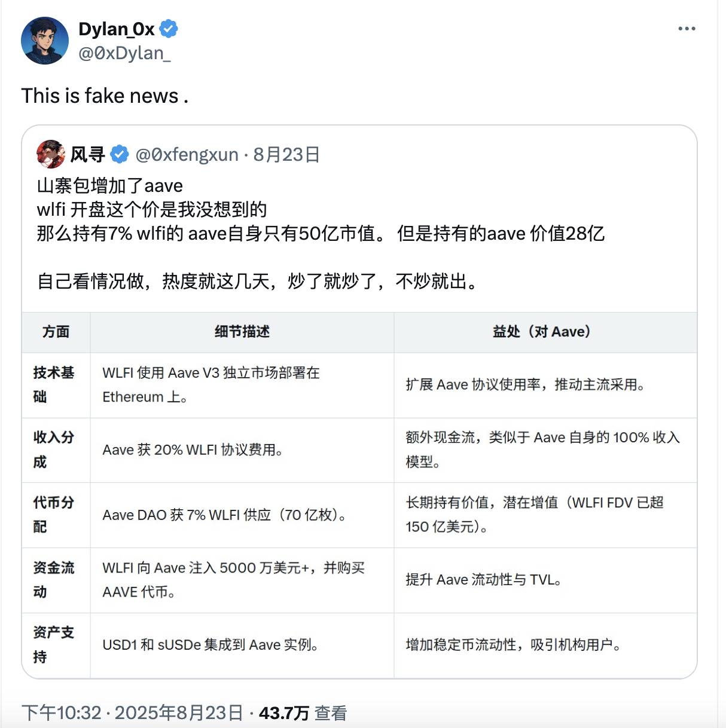Select the 技术基础 table row label
Screen dimensions: 726x728
[54, 385]
